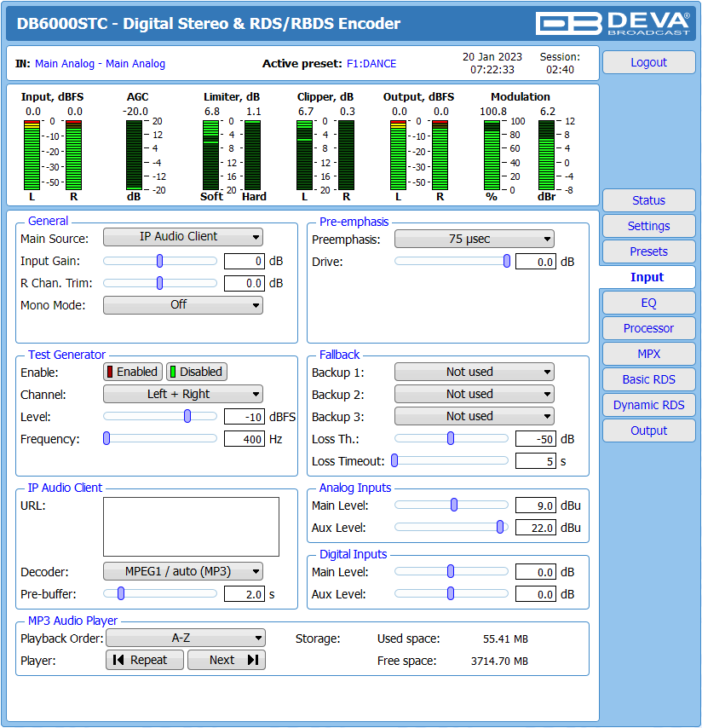Click the Digital Aux Level slider handle
The height and width of the screenshot is (728, 702).
tap(451, 594)
